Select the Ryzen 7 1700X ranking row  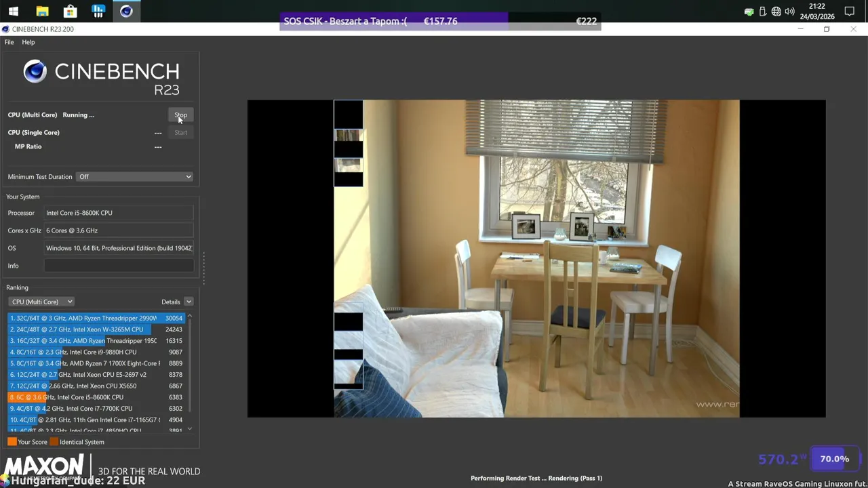(x=96, y=363)
